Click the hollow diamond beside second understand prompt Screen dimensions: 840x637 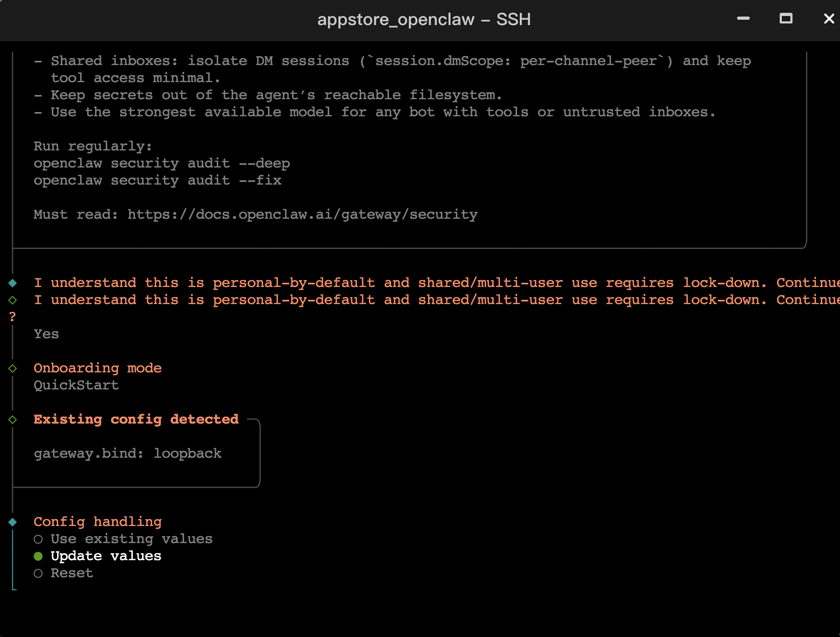pyautogui.click(x=13, y=300)
